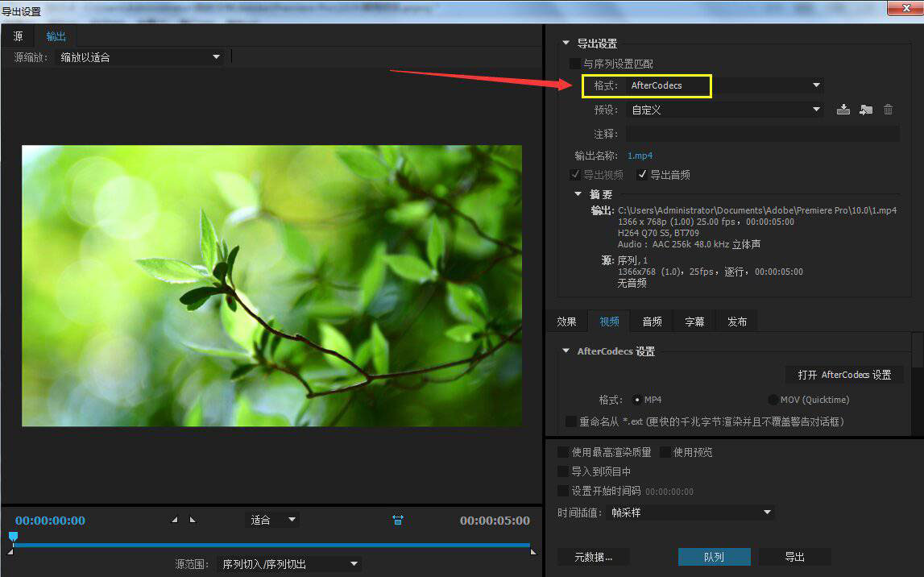Viewport: 924px width, 577px height.
Task: Open the 源缩放 dropdown
Action: [x=139, y=57]
